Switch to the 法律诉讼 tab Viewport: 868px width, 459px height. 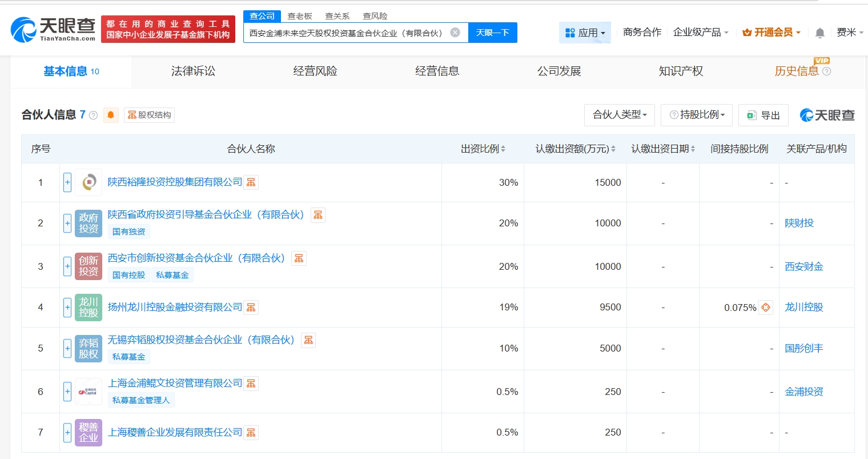coord(193,71)
